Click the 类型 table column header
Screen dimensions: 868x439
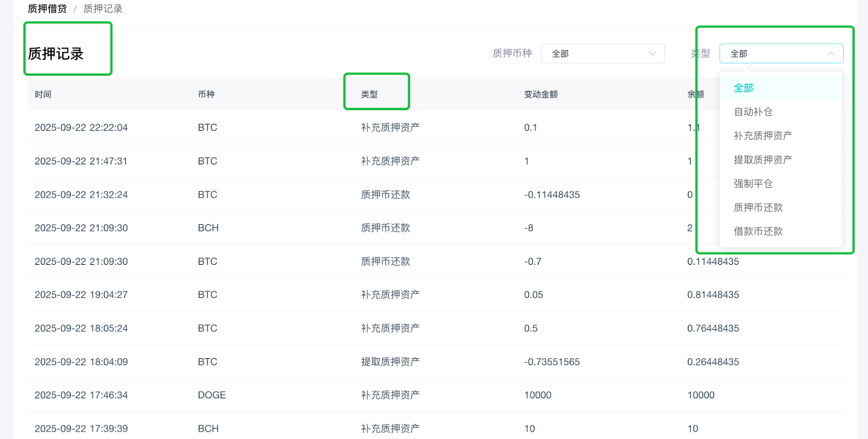point(369,94)
